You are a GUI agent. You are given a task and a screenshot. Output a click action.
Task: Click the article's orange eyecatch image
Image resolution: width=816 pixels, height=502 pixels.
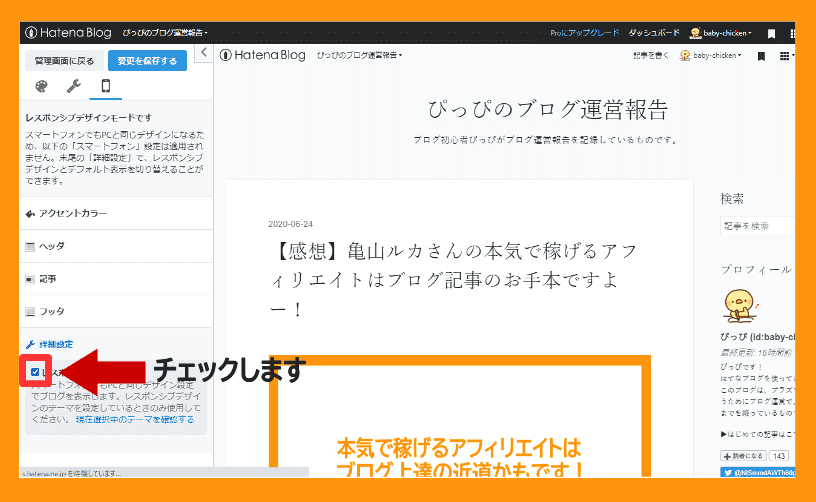pos(460,416)
